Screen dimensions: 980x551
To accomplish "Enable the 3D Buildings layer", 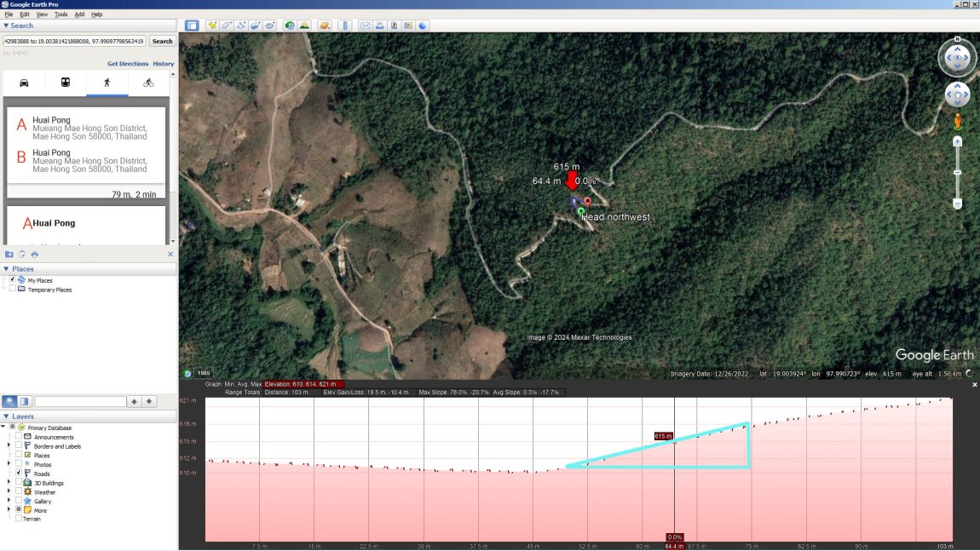I will tap(20, 482).
